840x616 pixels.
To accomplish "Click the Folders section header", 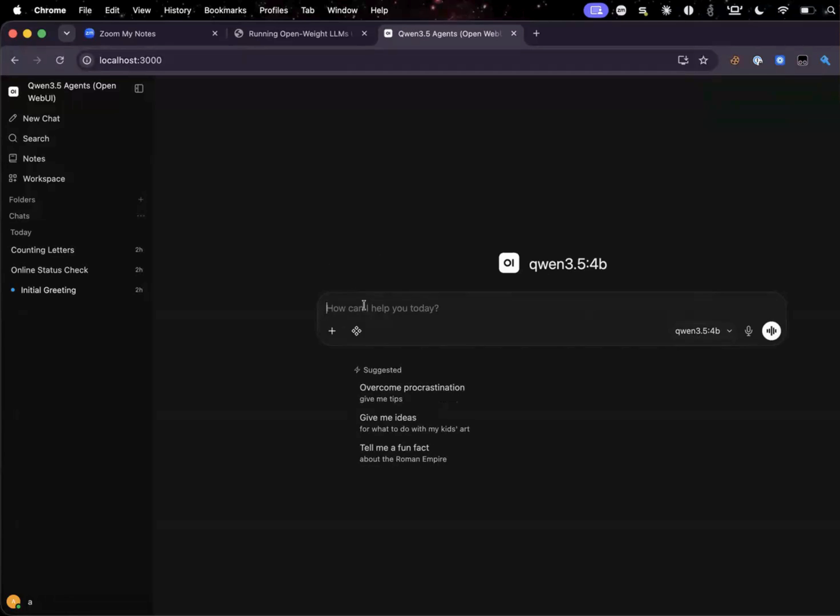I will 22,199.
